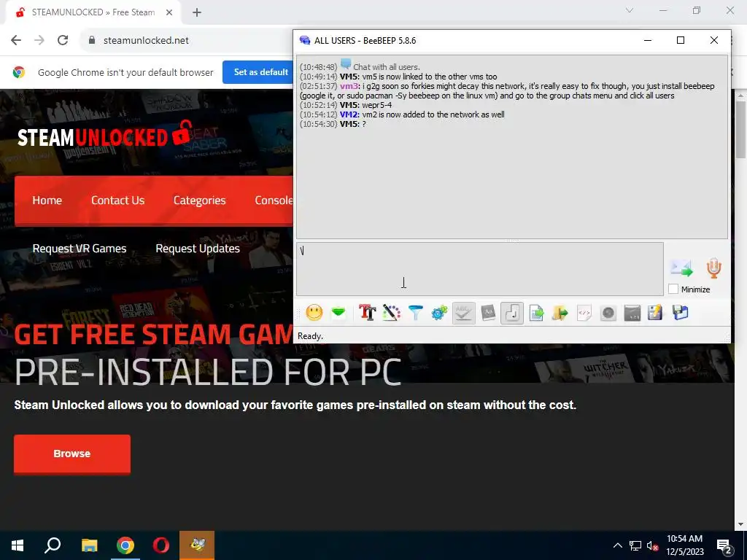
Task: Maximize the BeeBEEP chat window
Action: point(681,41)
